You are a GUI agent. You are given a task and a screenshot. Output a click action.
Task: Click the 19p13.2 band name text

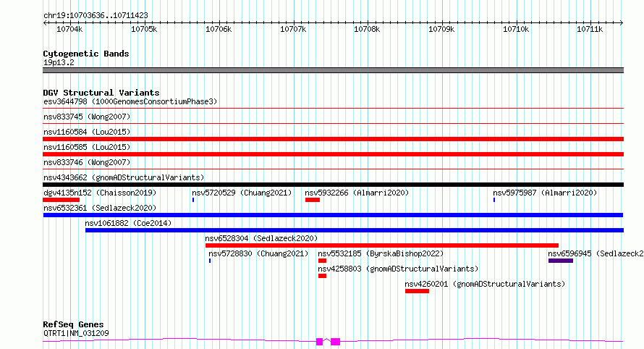(59, 62)
